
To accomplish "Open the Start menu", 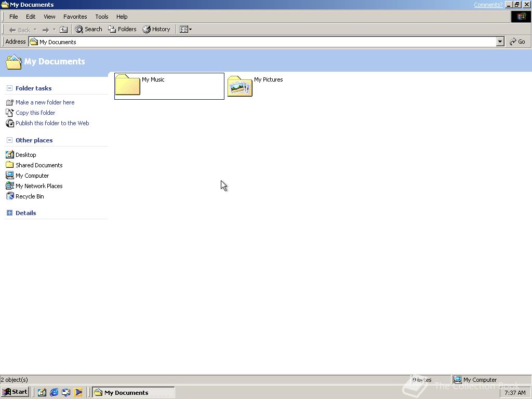I will click(x=15, y=392).
